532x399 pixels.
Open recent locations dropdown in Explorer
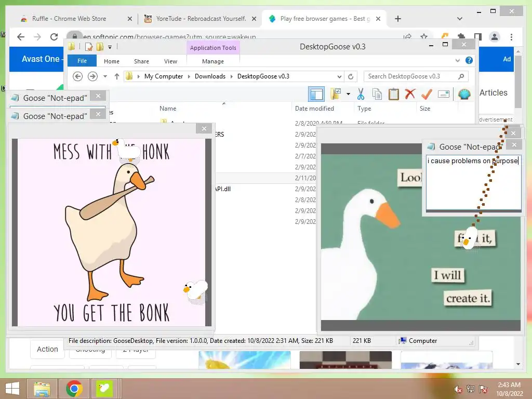pos(105,76)
